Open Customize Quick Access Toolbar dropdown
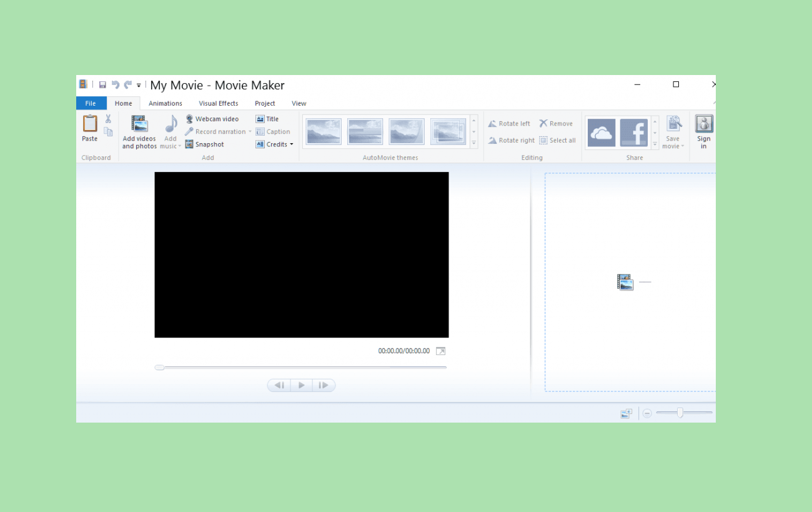 139,86
